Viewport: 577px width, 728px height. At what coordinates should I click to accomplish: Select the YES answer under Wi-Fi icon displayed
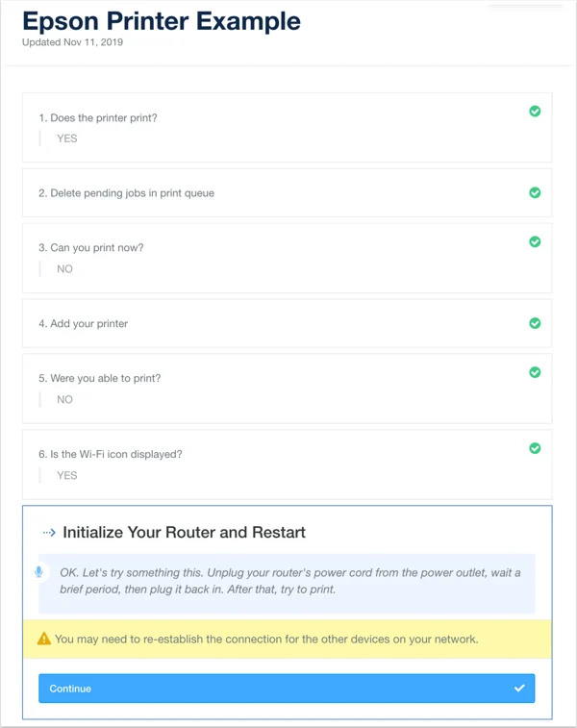click(67, 475)
